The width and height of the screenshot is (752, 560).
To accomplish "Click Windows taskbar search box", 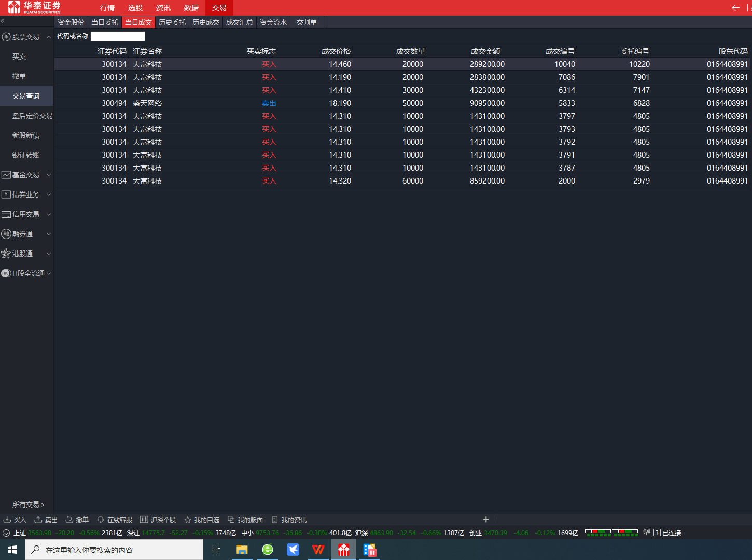I will click(x=114, y=550).
